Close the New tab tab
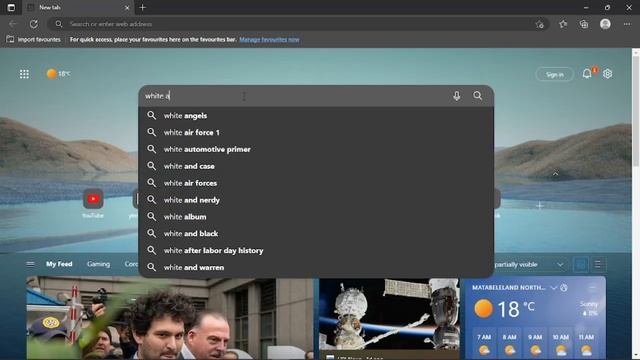This screenshot has width=640, height=360. click(x=127, y=8)
